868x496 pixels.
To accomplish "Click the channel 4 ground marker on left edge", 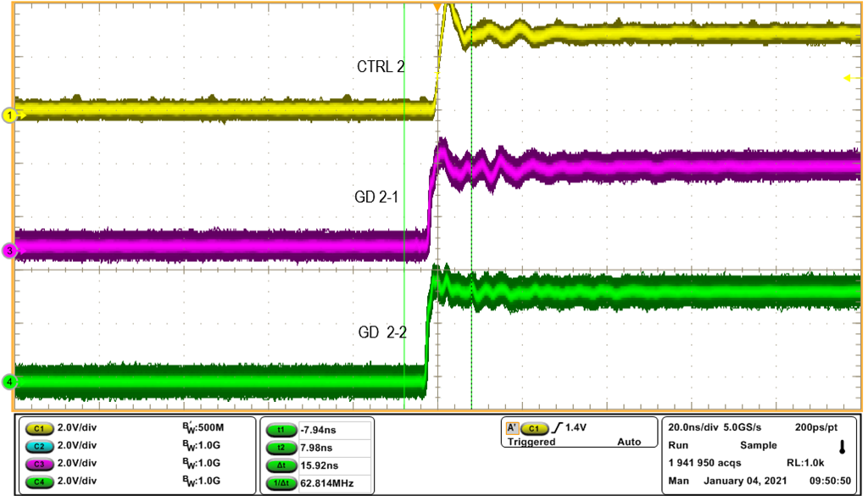I will pyautogui.click(x=10, y=382).
